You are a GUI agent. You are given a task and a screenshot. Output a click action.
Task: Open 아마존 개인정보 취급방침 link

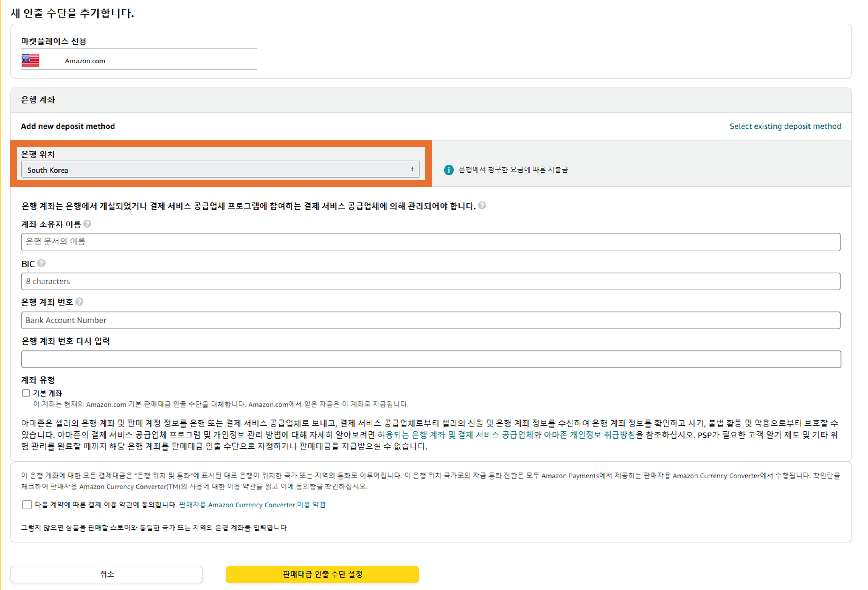click(589, 435)
